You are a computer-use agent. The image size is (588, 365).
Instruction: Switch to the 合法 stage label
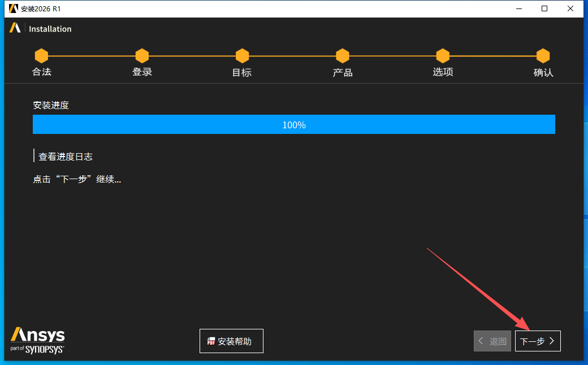tap(41, 72)
